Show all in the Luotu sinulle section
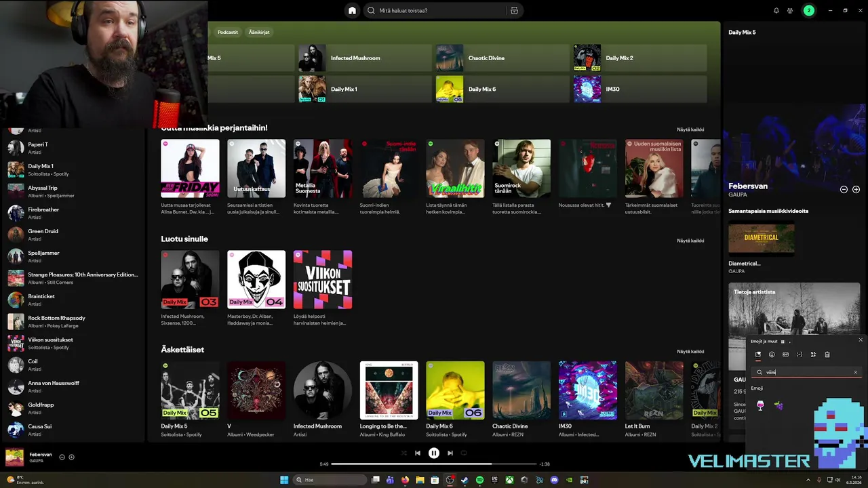This screenshot has width=868, height=488. tap(690, 241)
